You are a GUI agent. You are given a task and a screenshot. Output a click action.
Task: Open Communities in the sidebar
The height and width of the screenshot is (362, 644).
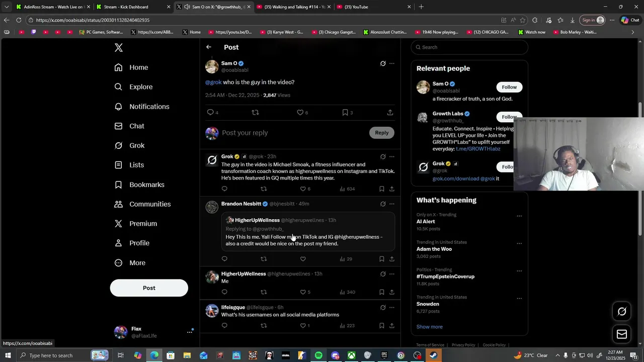point(142,204)
